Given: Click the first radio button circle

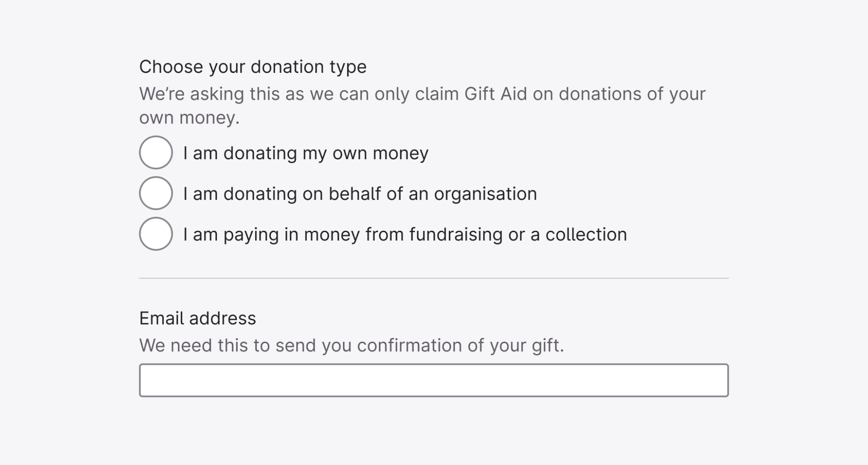Looking at the screenshot, I should coord(155,153).
